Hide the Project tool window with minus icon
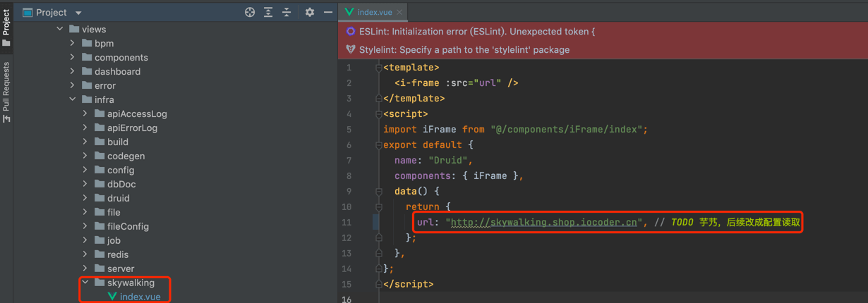 (x=328, y=12)
